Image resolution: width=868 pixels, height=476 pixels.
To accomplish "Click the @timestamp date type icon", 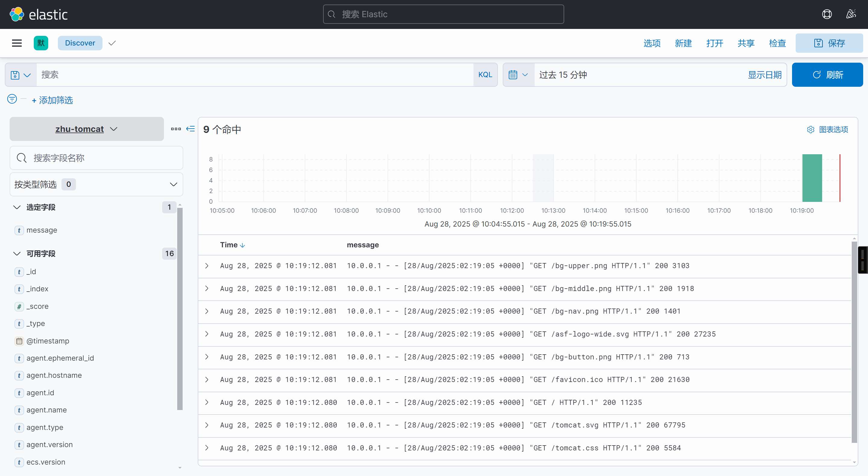I will (19, 341).
